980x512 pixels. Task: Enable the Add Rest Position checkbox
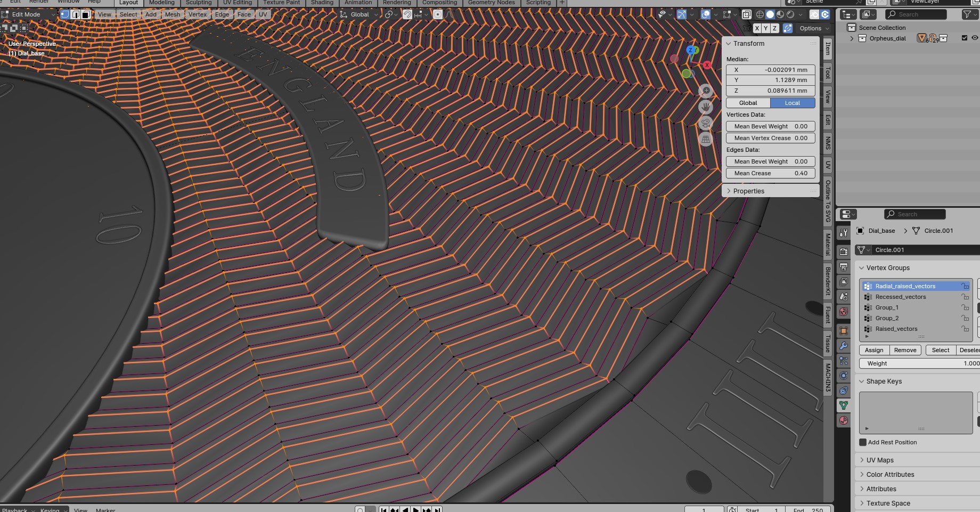[x=863, y=442]
